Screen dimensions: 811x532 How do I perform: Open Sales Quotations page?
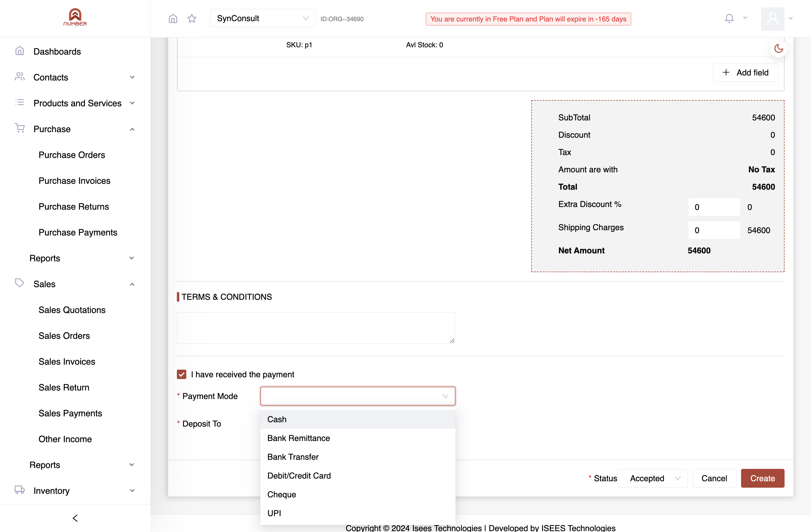(72, 310)
